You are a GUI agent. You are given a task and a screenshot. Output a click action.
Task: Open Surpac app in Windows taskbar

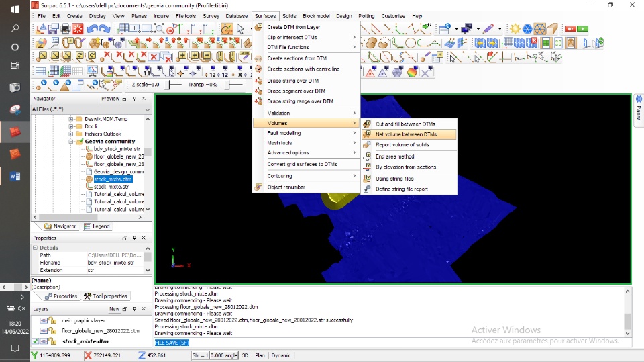coord(15,131)
